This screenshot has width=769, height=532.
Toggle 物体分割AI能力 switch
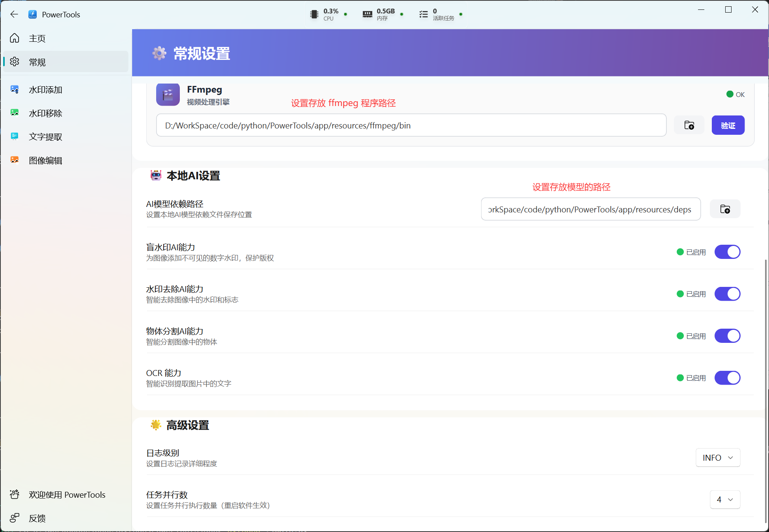click(727, 336)
